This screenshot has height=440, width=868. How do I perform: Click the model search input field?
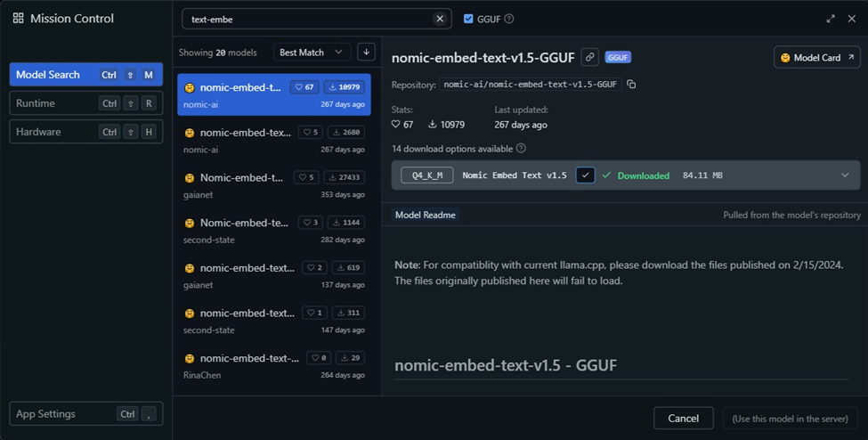tap(307, 19)
